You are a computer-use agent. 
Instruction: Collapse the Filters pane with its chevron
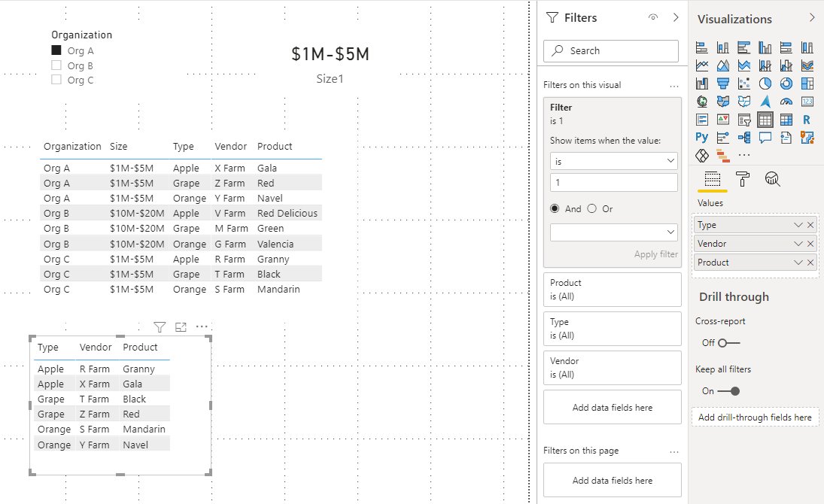click(x=676, y=17)
